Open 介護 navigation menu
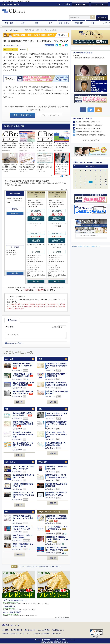 pos(23,23)
